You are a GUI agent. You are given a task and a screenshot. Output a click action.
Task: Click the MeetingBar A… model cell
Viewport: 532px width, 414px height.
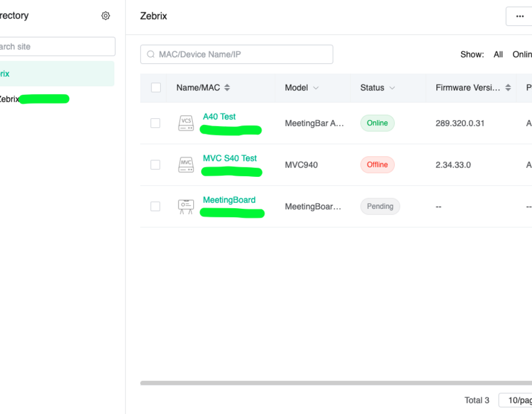point(314,123)
